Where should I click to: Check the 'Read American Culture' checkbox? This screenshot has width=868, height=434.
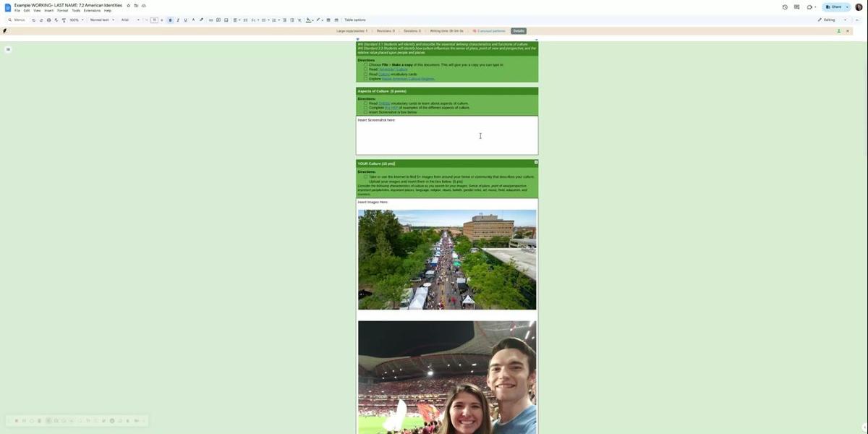(x=366, y=69)
